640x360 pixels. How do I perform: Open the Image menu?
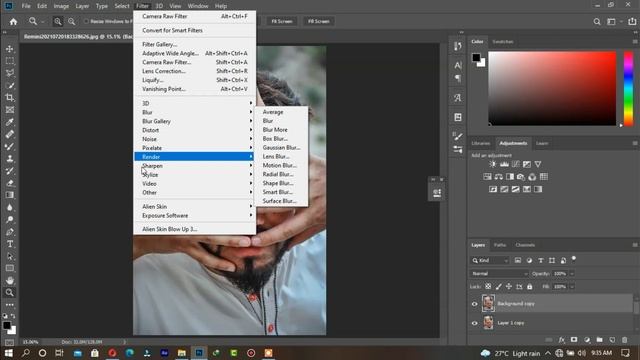61,6
